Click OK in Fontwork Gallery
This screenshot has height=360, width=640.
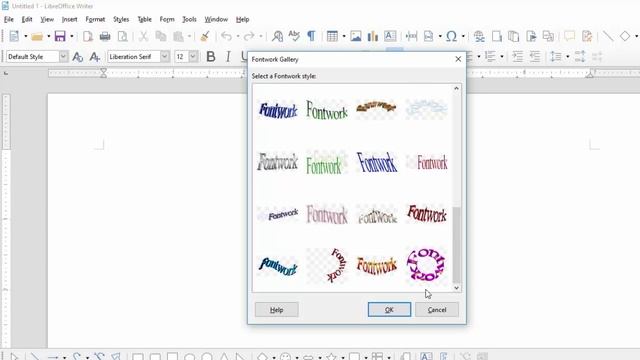click(389, 309)
